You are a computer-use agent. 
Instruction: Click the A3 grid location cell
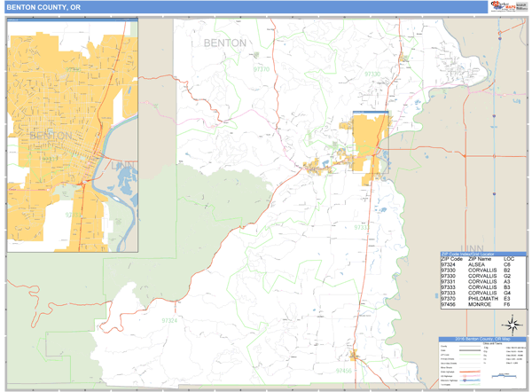tap(506, 282)
